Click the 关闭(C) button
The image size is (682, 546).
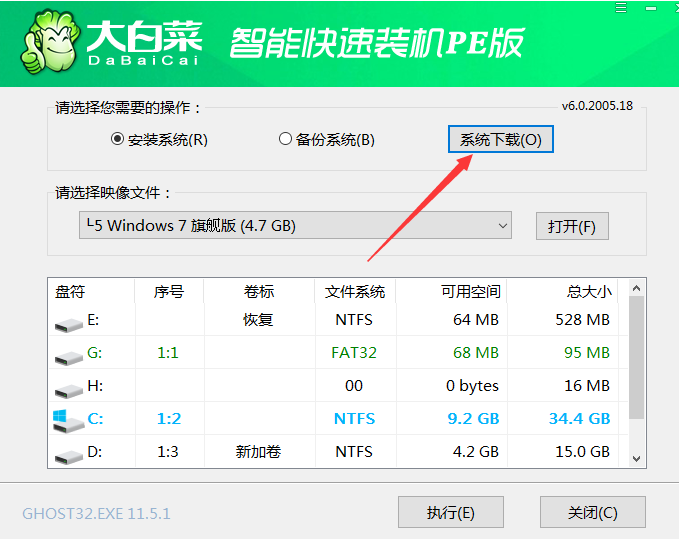point(592,513)
